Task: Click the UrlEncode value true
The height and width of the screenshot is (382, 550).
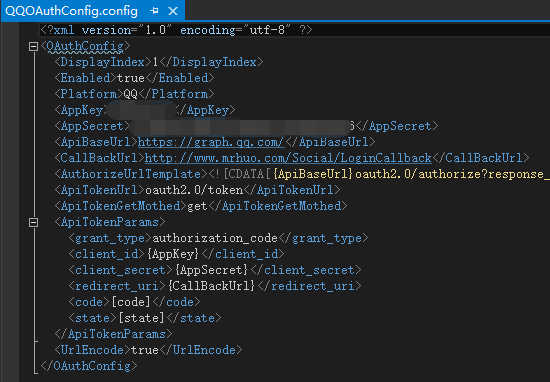Action: (145, 350)
